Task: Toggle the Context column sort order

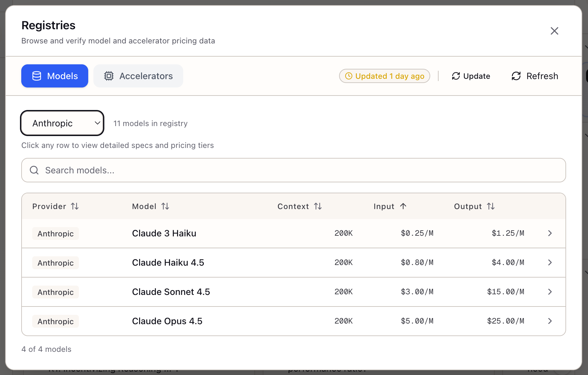Action: tap(318, 206)
